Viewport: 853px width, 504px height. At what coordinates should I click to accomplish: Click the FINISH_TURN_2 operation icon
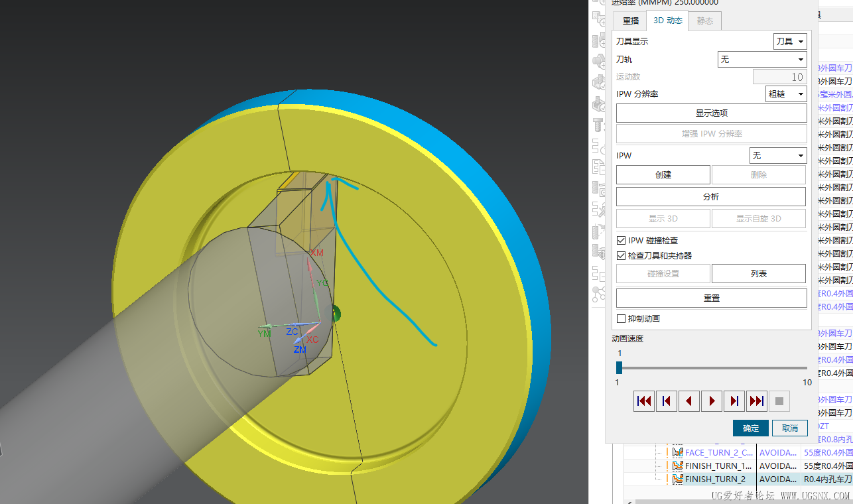tap(678, 479)
